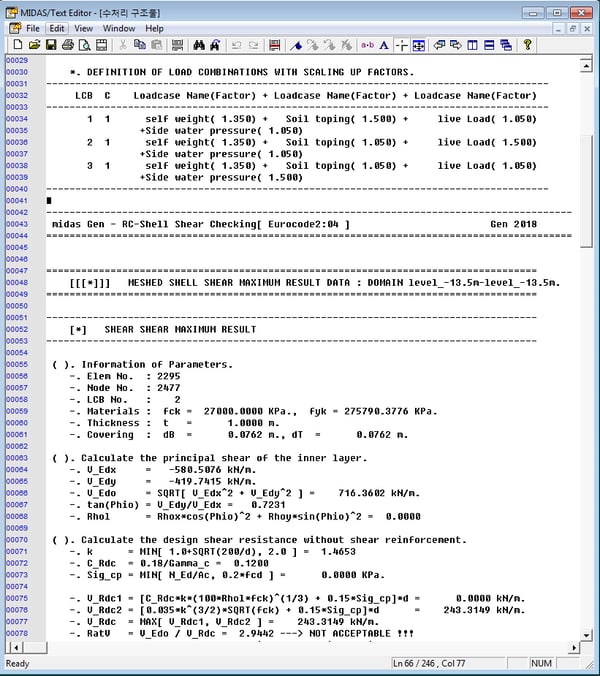Screen dimensions: 600x676
Task: Click the Find binoculars icon
Action: [199, 45]
